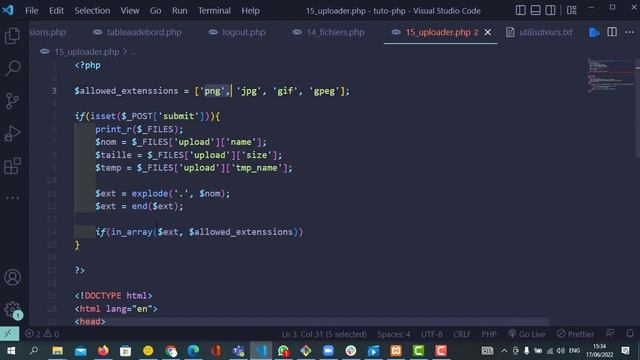The height and width of the screenshot is (360, 640).
Task: Open additional views ellipsis in activity bar
Action: tap(12, 198)
